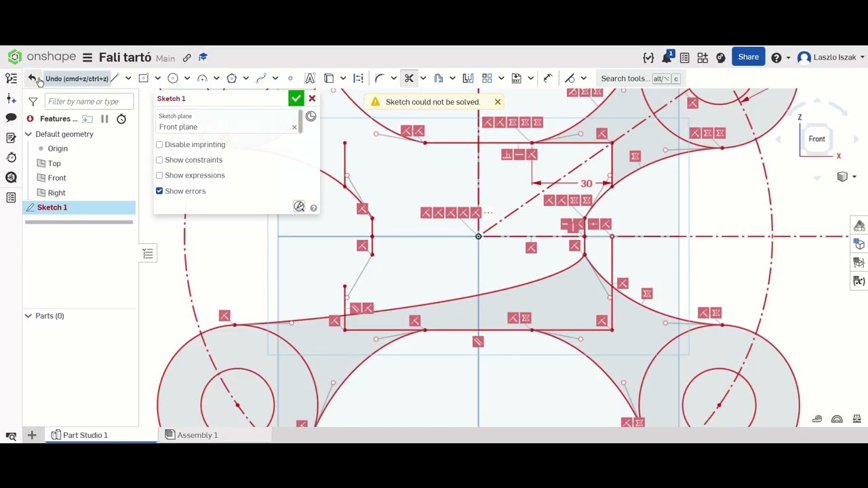
Task: Select the Sketch fillet tool
Action: pos(380,79)
